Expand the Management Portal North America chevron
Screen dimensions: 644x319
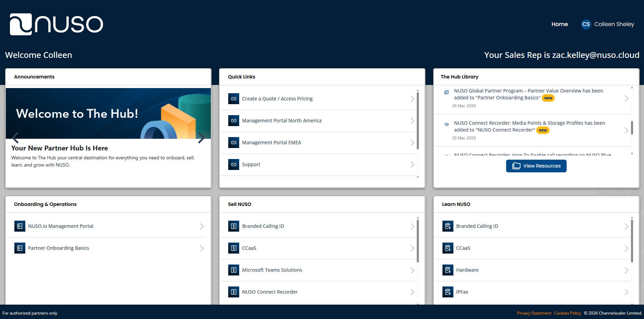(412, 121)
